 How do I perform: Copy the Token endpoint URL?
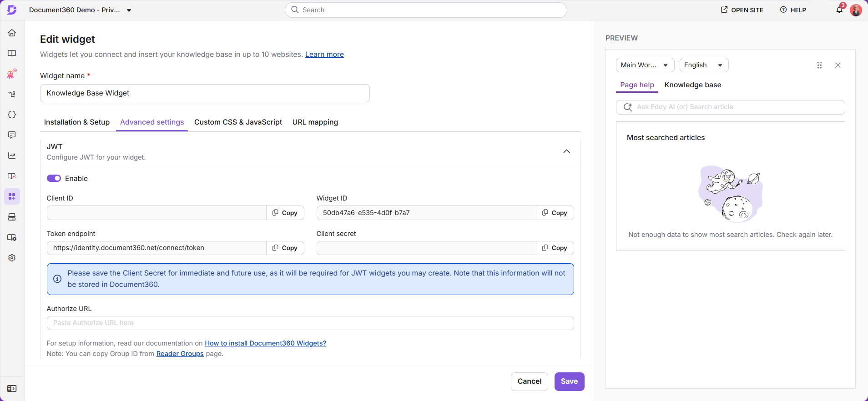tap(285, 248)
